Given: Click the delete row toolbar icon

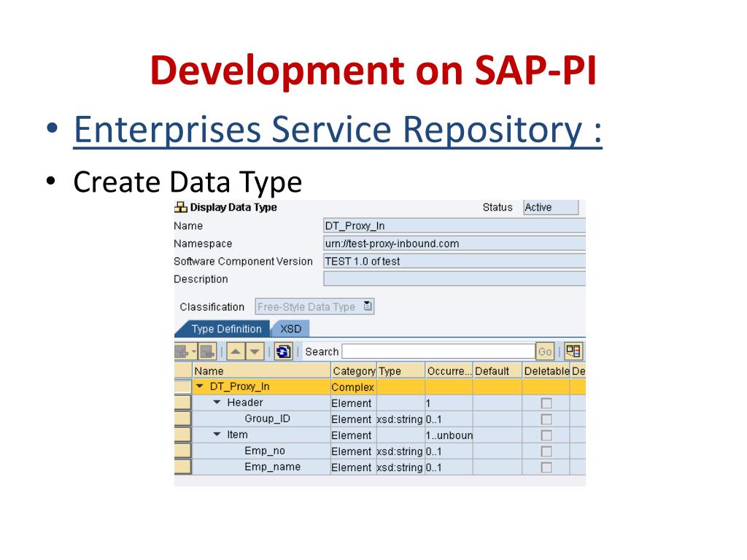Looking at the screenshot, I should click(207, 352).
